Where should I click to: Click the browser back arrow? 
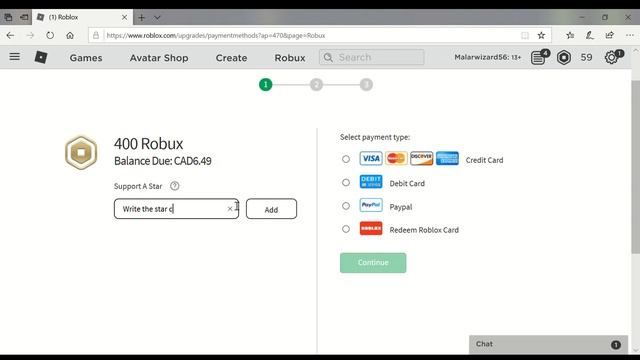click(x=10, y=36)
